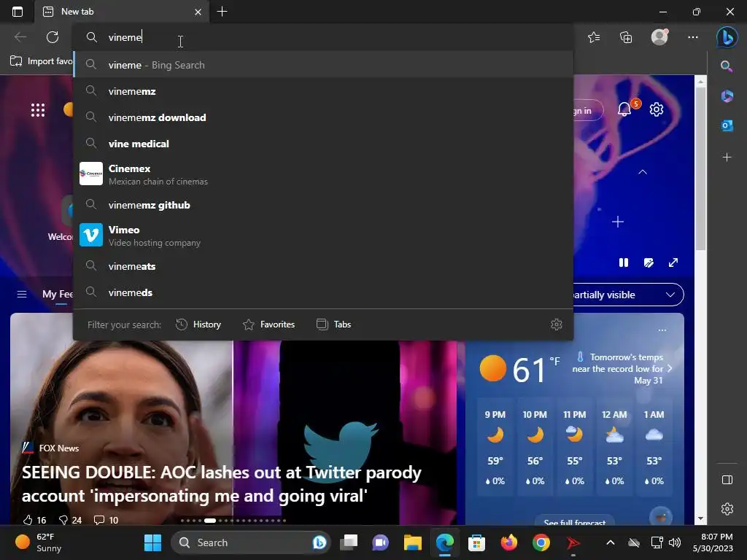This screenshot has height=560, width=747.
Task: Open page settings gear near bell
Action: tap(657, 109)
